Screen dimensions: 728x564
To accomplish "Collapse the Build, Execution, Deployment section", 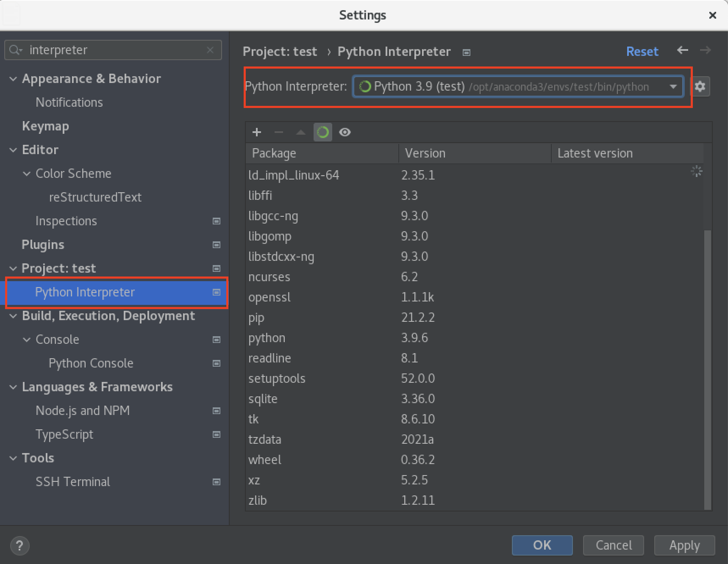I will click(x=13, y=316).
